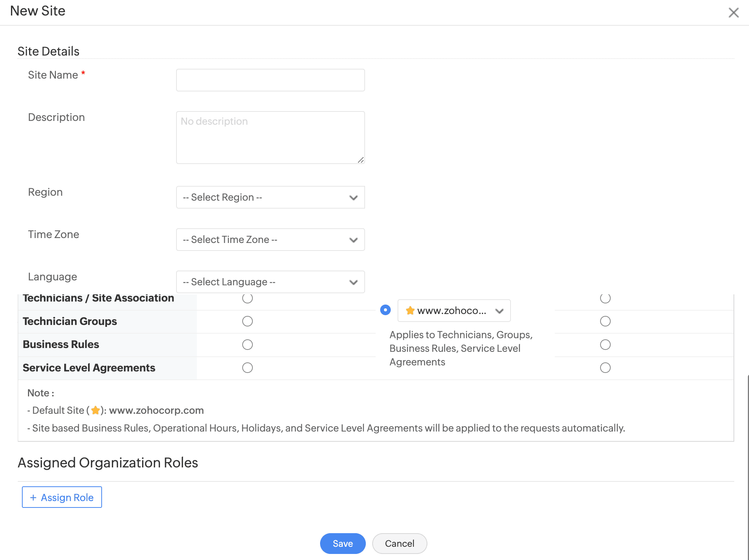This screenshot has width=749, height=560.
Task: Select the radio beside www.zohoco site dropdown
Action: [385, 310]
